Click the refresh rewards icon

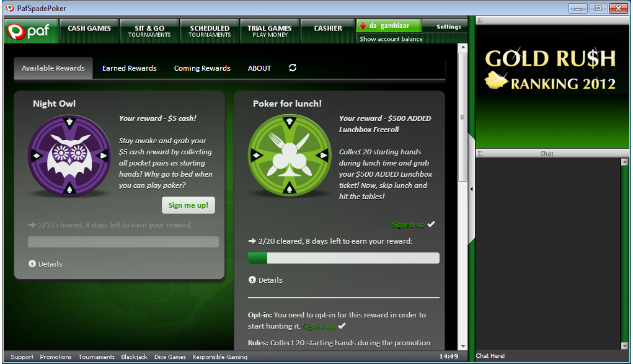coord(293,68)
